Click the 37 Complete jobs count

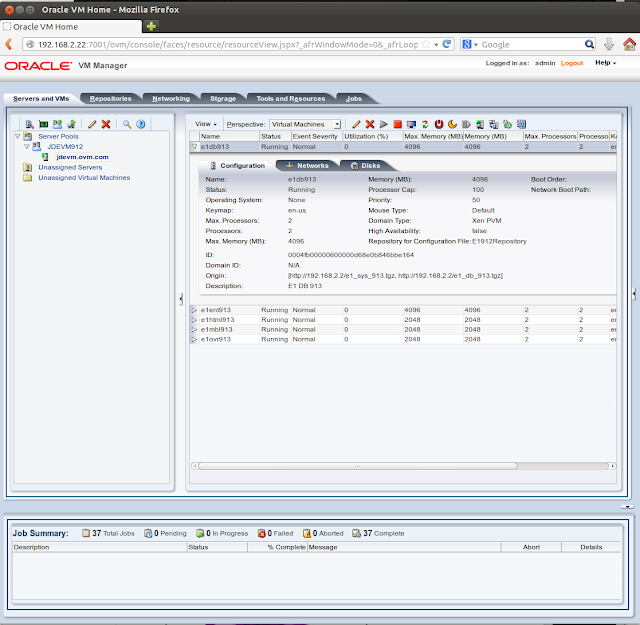[x=378, y=533]
